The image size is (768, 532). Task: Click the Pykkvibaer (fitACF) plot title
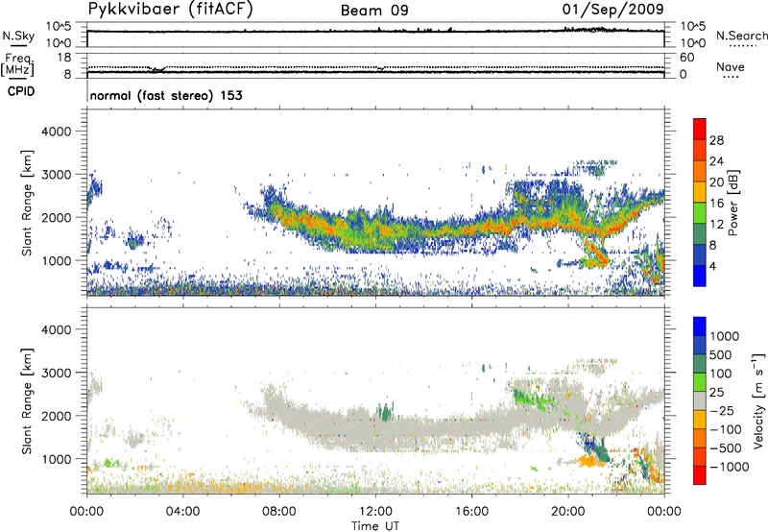tap(170, 10)
